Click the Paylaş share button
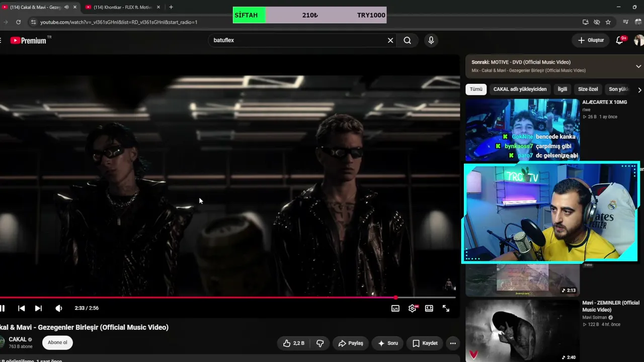Screen dimensions: 644x362 click(x=351, y=343)
